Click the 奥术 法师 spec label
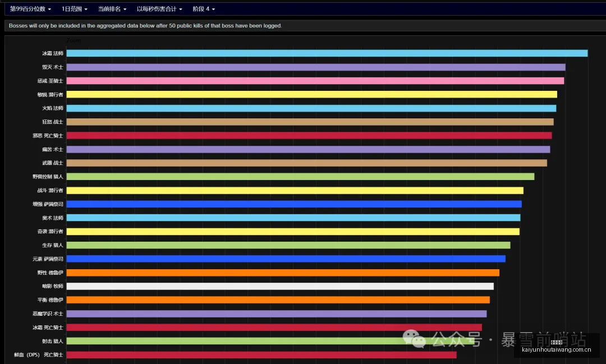This screenshot has width=606, height=364. (x=53, y=218)
